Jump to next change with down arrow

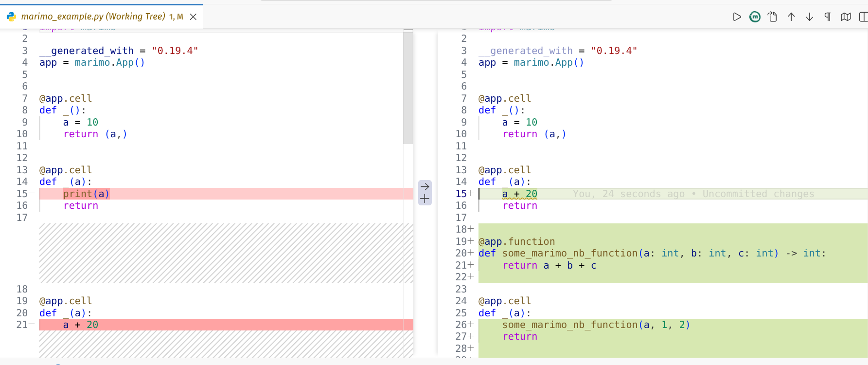coord(809,17)
